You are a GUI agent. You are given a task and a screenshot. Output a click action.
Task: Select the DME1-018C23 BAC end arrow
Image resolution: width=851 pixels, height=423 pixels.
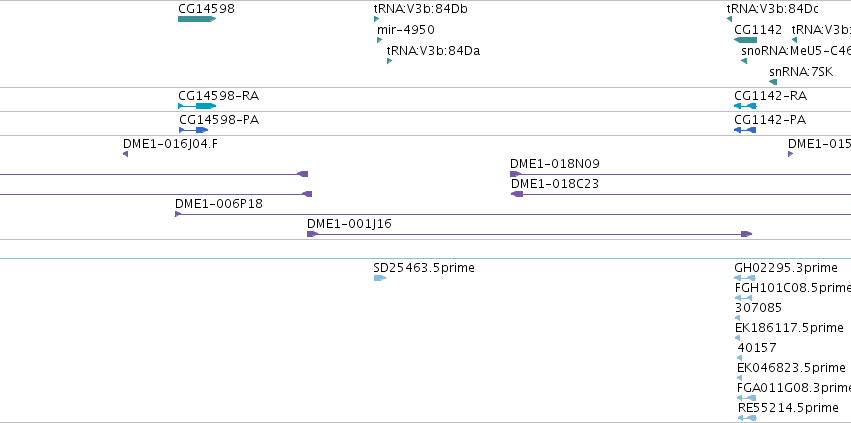coord(517,194)
